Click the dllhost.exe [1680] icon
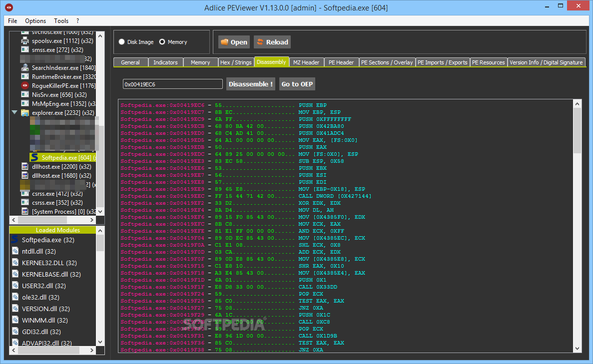The height and width of the screenshot is (364, 593). click(25, 175)
